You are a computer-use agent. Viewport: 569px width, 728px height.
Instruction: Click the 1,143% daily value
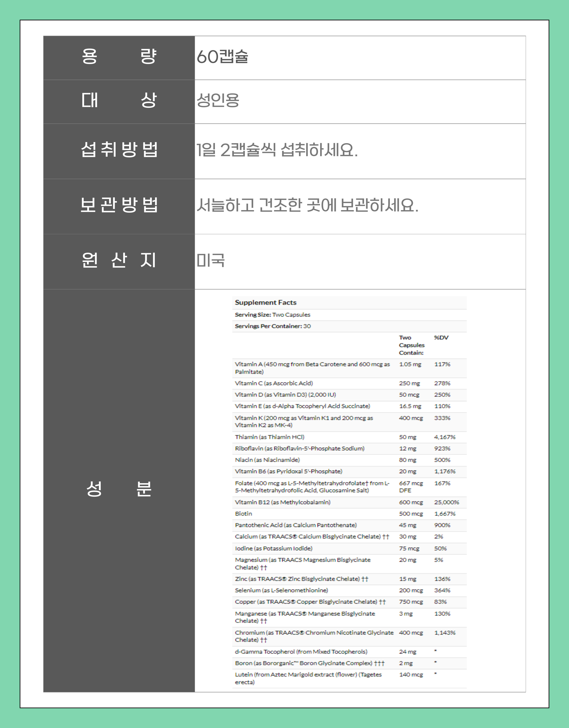pyautogui.click(x=445, y=633)
